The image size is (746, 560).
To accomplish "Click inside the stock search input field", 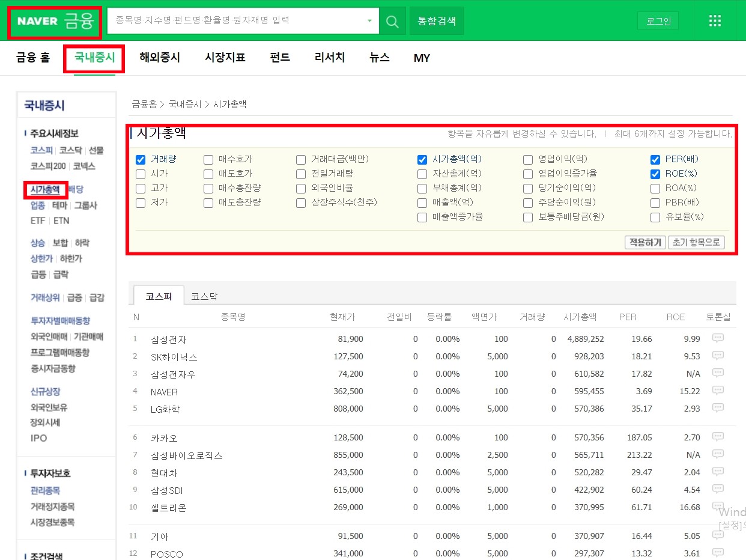I will click(234, 20).
